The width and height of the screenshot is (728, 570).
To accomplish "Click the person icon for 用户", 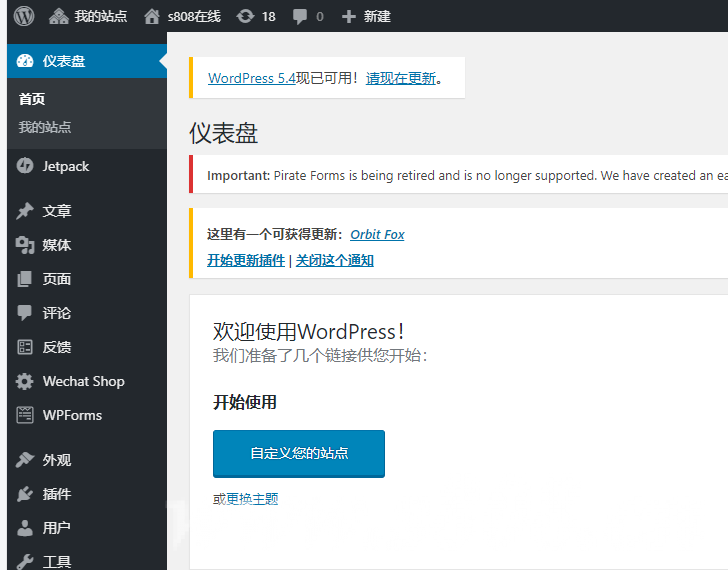I will pyautogui.click(x=25, y=528).
